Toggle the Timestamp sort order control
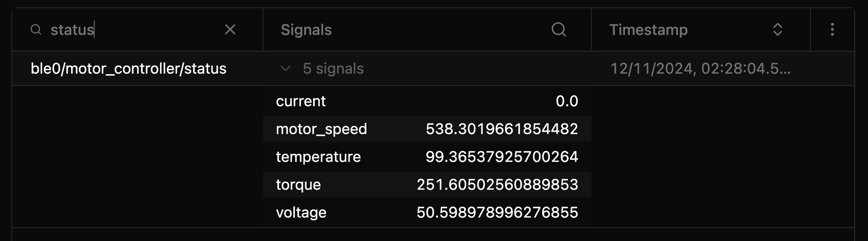This screenshot has height=241, width=868. click(778, 30)
